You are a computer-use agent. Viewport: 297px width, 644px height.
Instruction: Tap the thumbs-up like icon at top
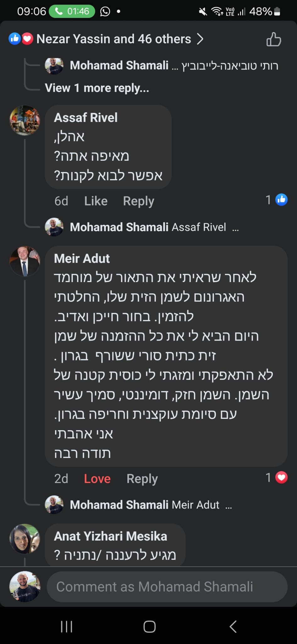pos(273,39)
